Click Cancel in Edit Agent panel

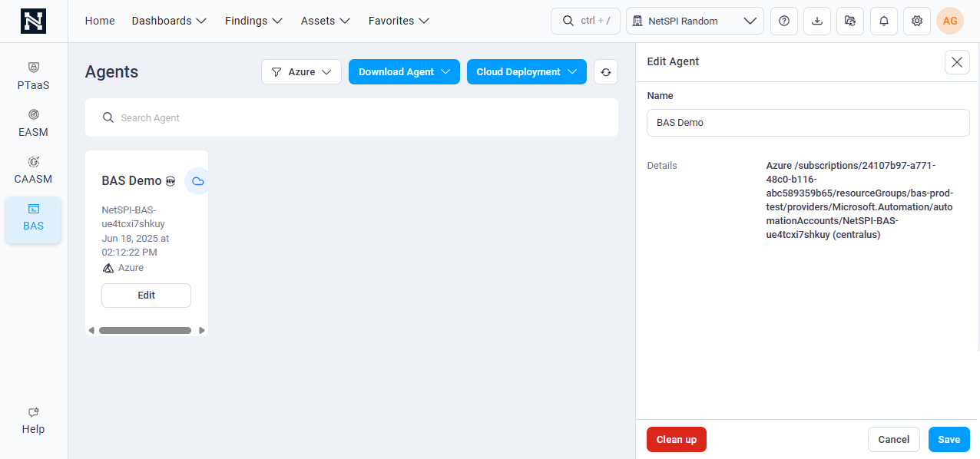coord(894,439)
